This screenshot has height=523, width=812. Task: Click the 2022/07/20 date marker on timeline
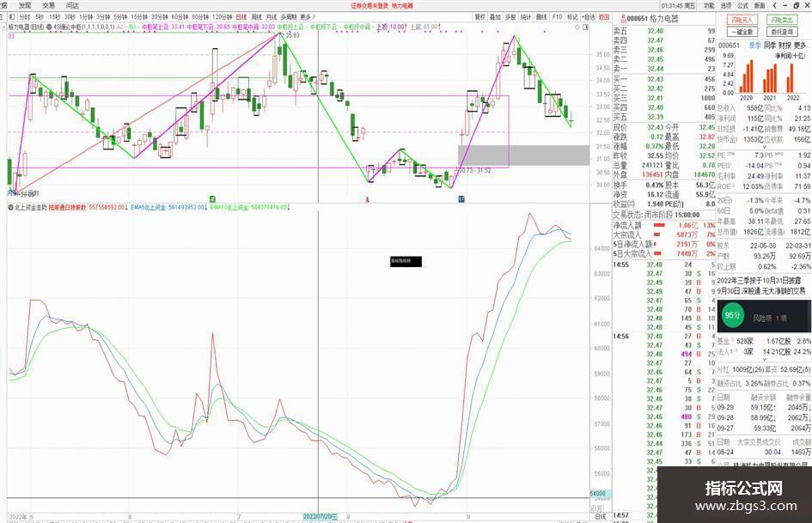tap(320, 517)
